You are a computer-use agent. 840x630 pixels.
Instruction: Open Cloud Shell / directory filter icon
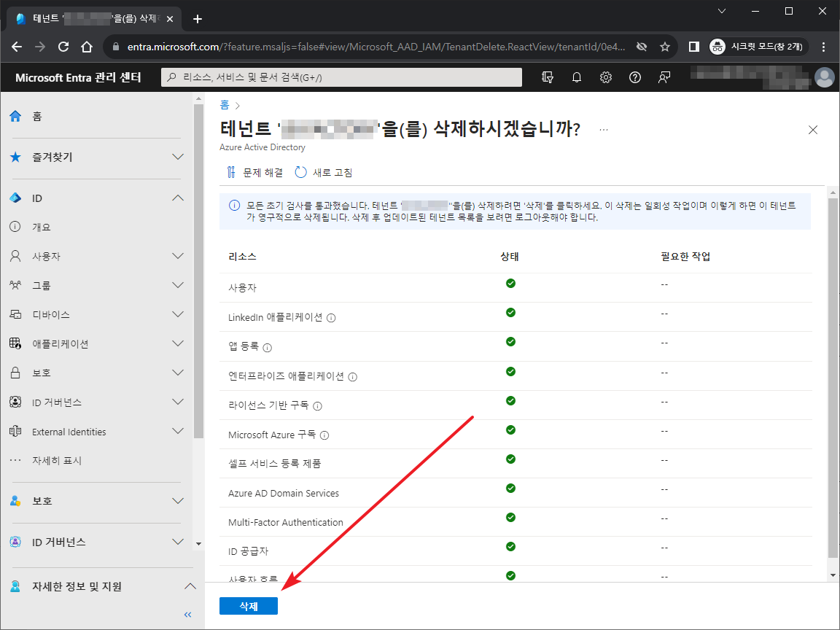tap(548, 77)
